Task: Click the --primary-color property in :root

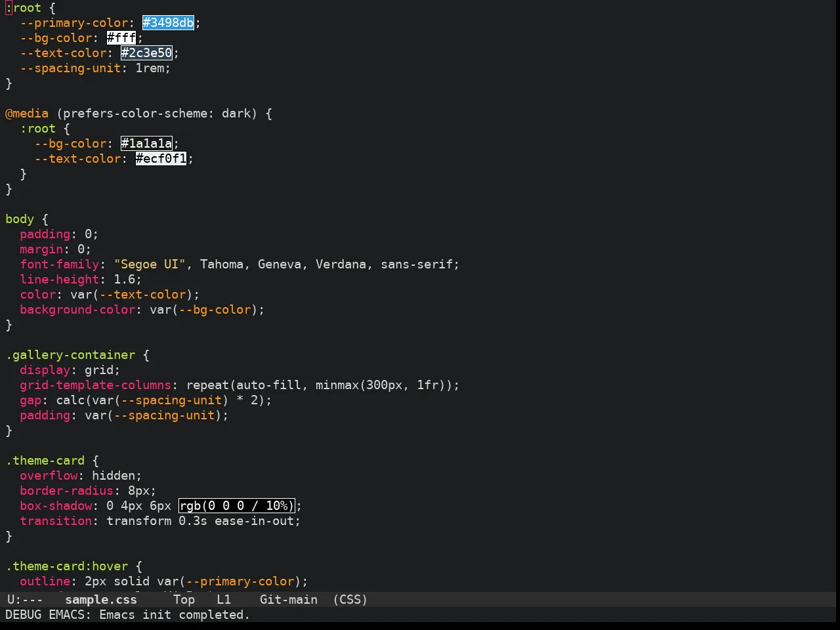Action: pyautogui.click(x=73, y=23)
